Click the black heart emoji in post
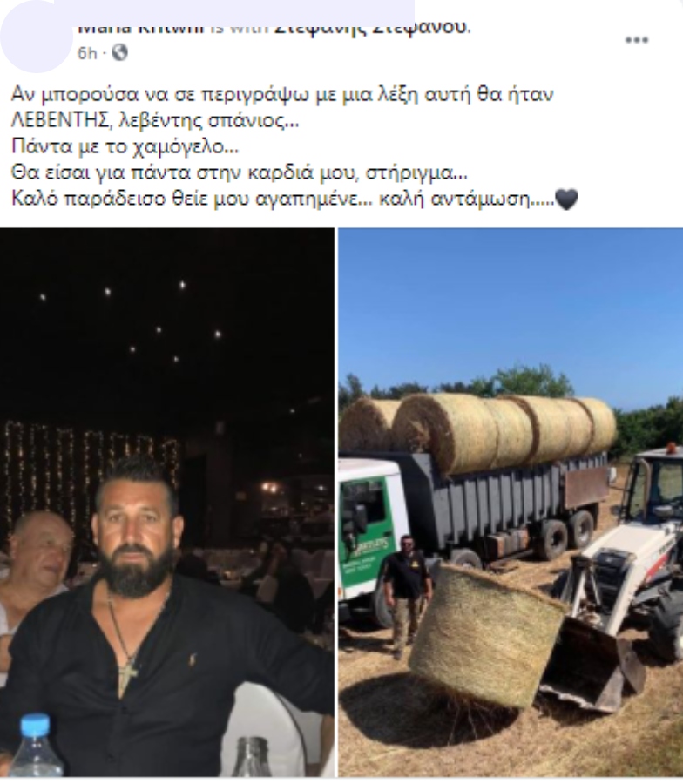The width and height of the screenshot is (683, 784). 566,199
